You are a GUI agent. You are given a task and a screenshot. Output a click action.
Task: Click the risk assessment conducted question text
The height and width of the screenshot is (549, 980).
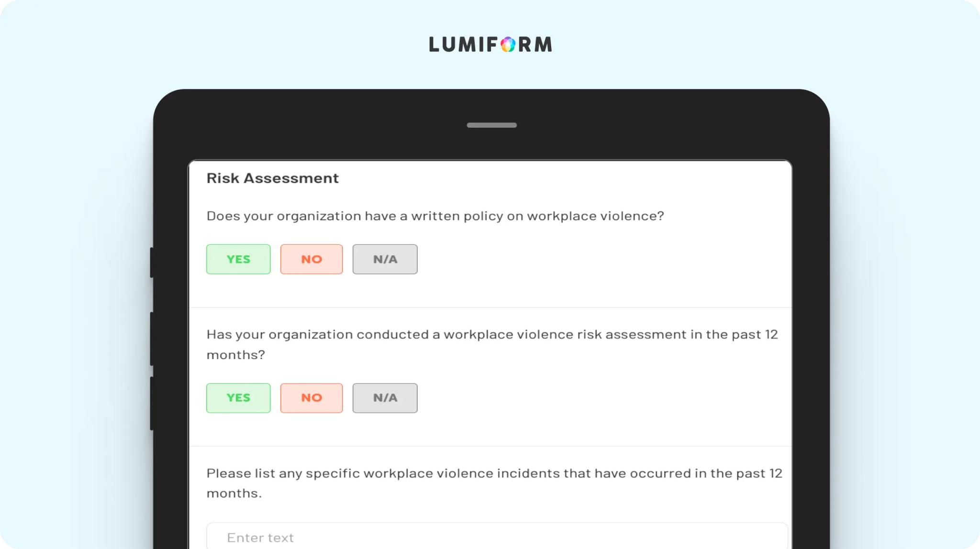click(x=492, y=344)
